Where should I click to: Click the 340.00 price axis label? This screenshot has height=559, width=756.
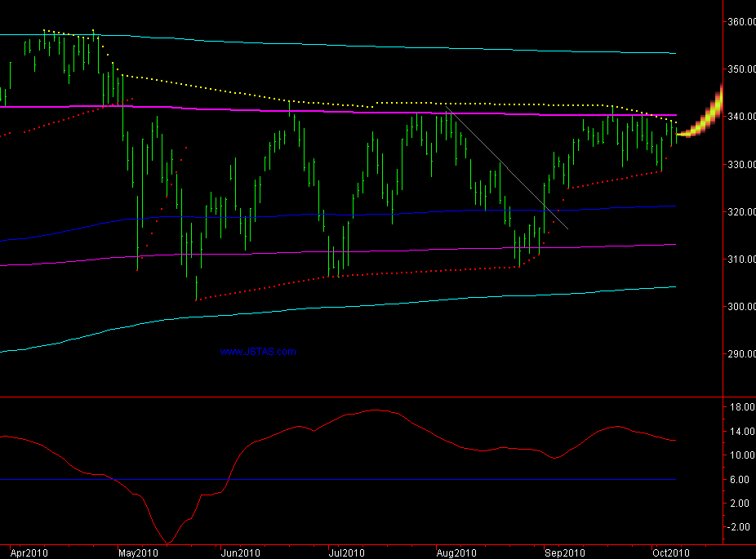click(x=740, y=117)
